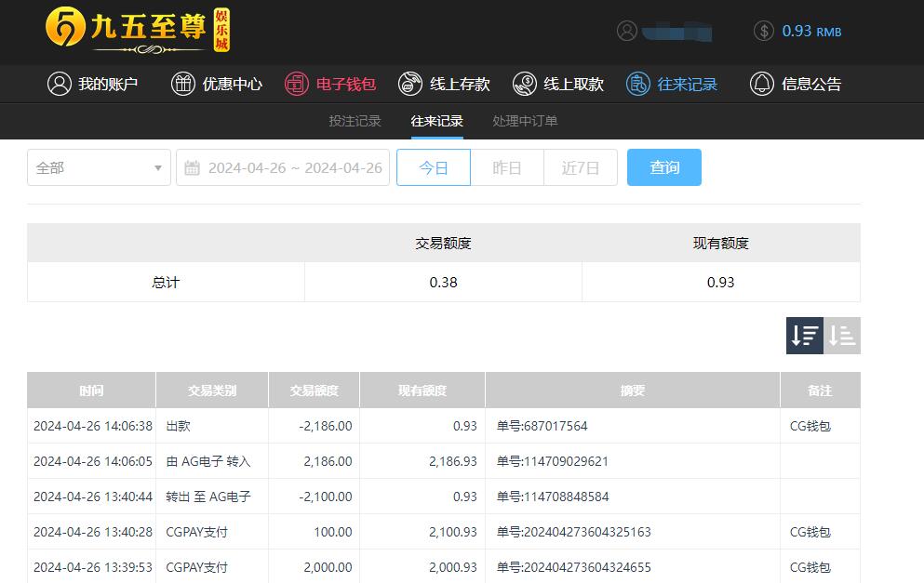Click the calendar icon in date field
Screen dimensions: 924x583
click(x=193, y=167)
